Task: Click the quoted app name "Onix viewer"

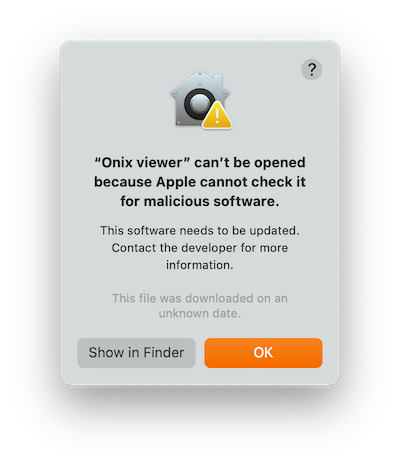Action: 143,163
